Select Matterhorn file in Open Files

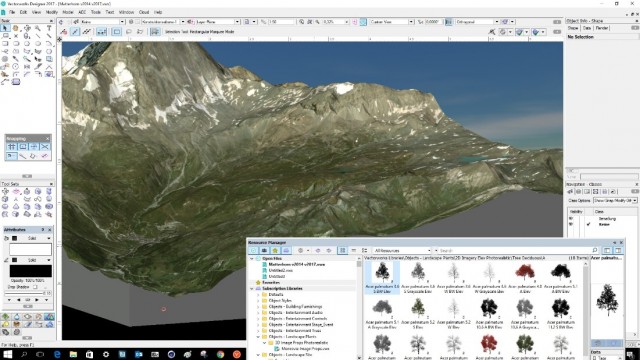(x=296, y=264)
